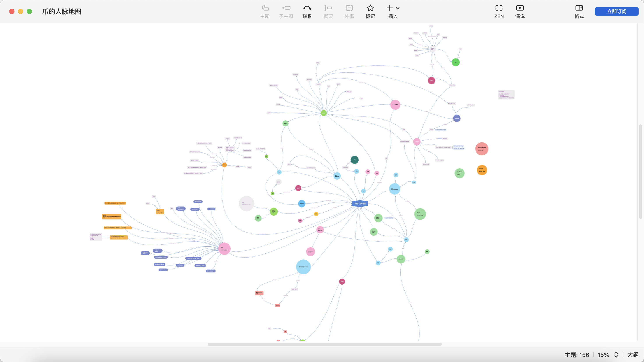Click the vertical scrollbar on right edge

640,171
